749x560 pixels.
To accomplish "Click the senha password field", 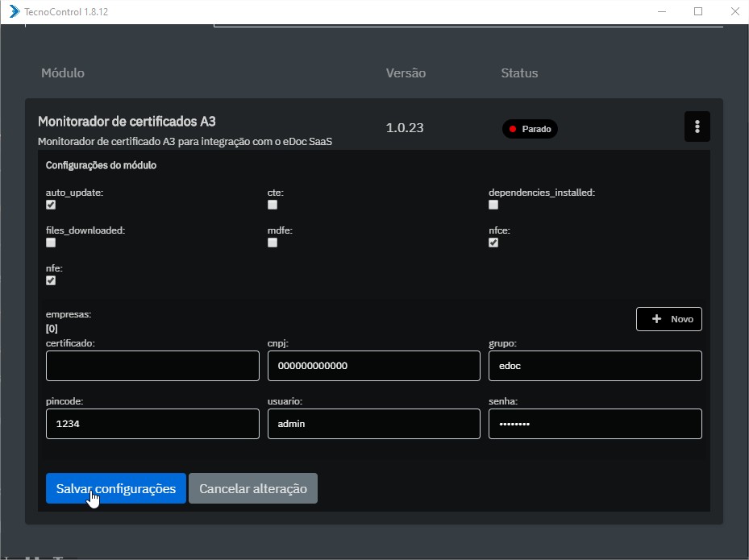I will (x=595, y=424).
